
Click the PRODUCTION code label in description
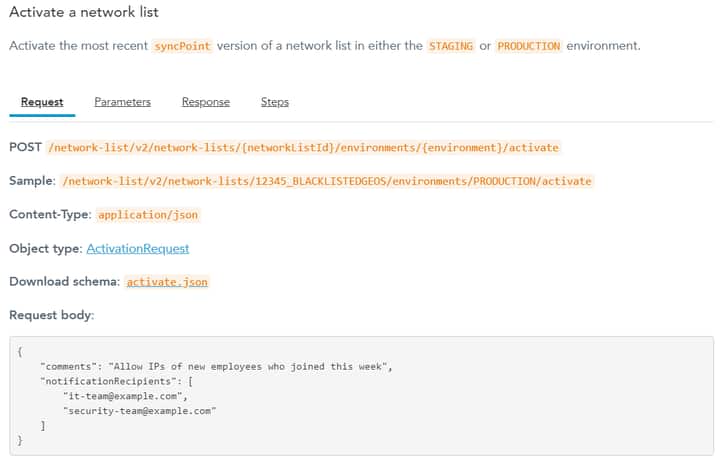click(x=528, y=46)
